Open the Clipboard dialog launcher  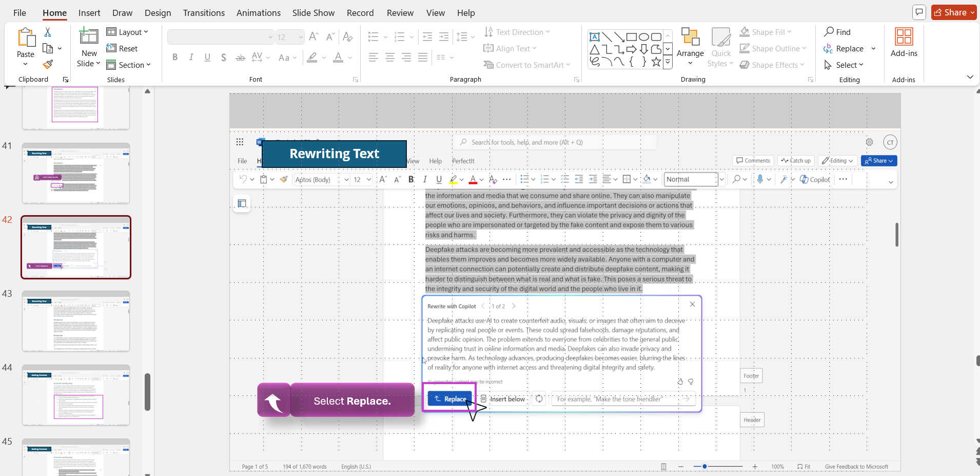point(66,80)
